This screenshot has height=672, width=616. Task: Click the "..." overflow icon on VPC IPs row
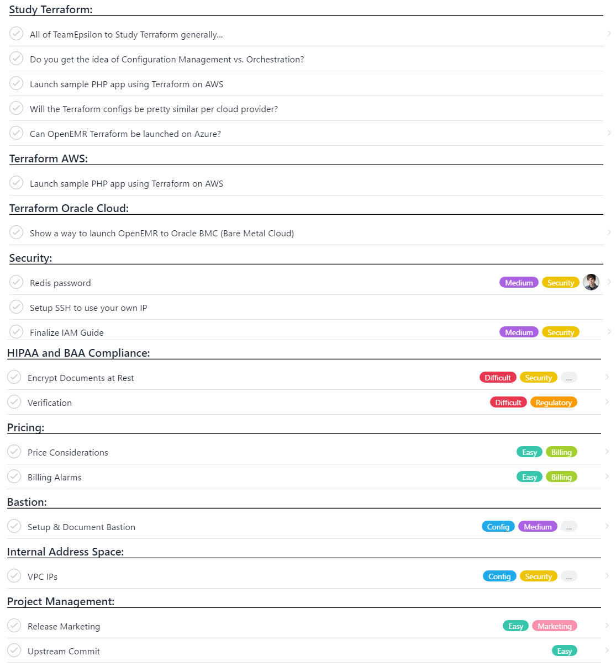[x=569, y=576]
